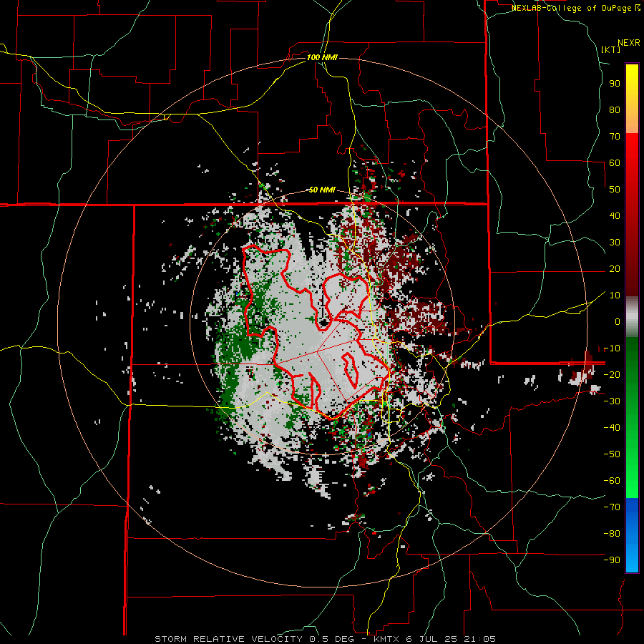Image resolution: width=644 pixels, height=644 pixels.
Task: Select the -90 value on velocity scale
Action: tap(612, 560)
